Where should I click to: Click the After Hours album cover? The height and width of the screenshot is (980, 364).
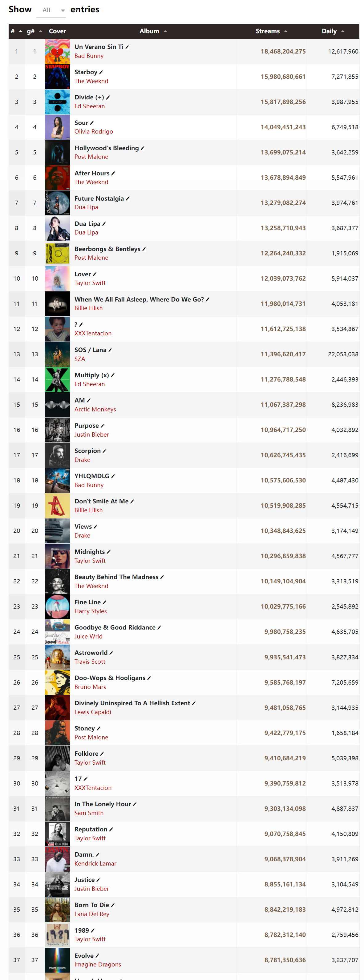coord(58,178)
